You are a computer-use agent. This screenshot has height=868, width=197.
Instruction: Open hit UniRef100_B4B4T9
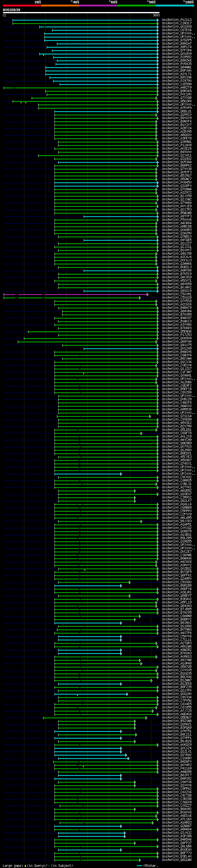tap(177, 308)
